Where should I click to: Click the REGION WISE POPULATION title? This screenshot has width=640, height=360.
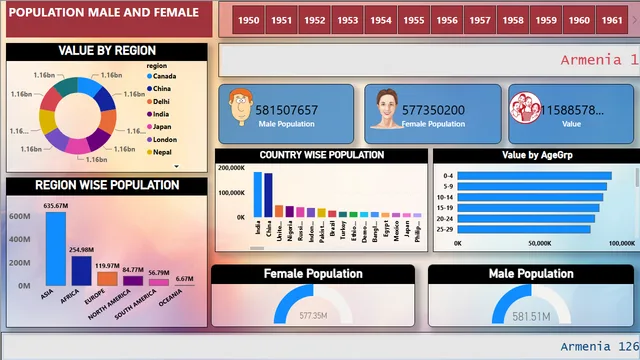tap(107, 185)
